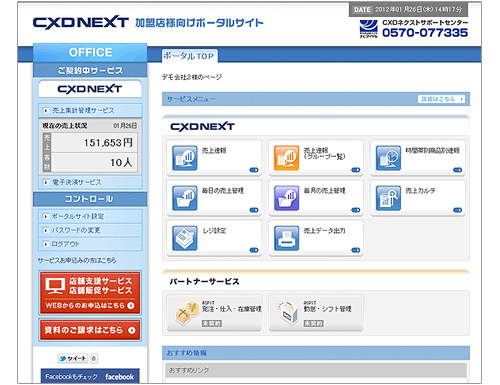
Task: Open the 毎日の売上管理 icon
Action: click(184, 198)
